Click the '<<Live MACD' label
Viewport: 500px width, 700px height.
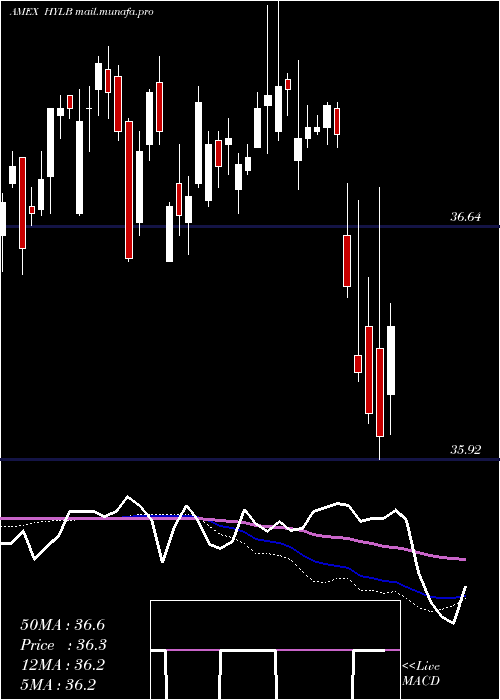point(421,673)
